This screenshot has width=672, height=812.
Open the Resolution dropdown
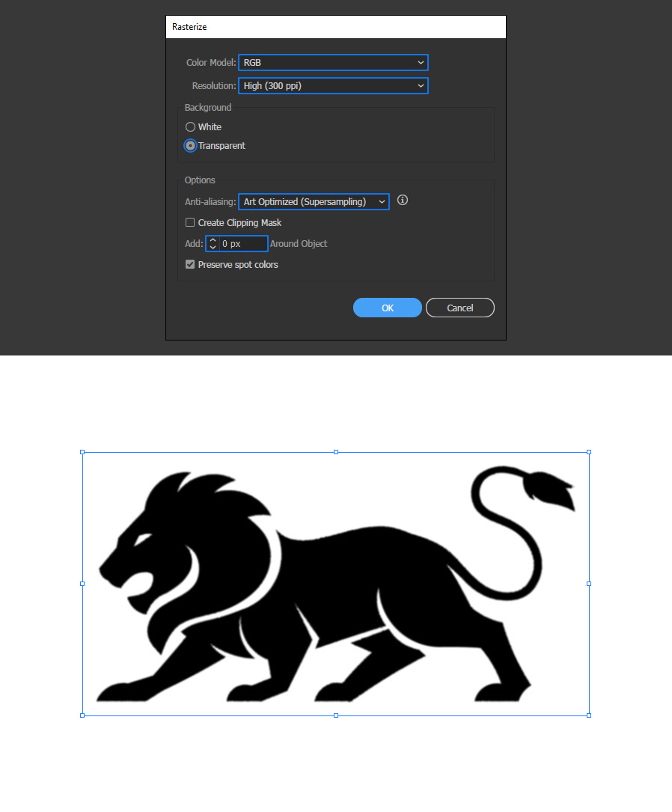point(333,86)
